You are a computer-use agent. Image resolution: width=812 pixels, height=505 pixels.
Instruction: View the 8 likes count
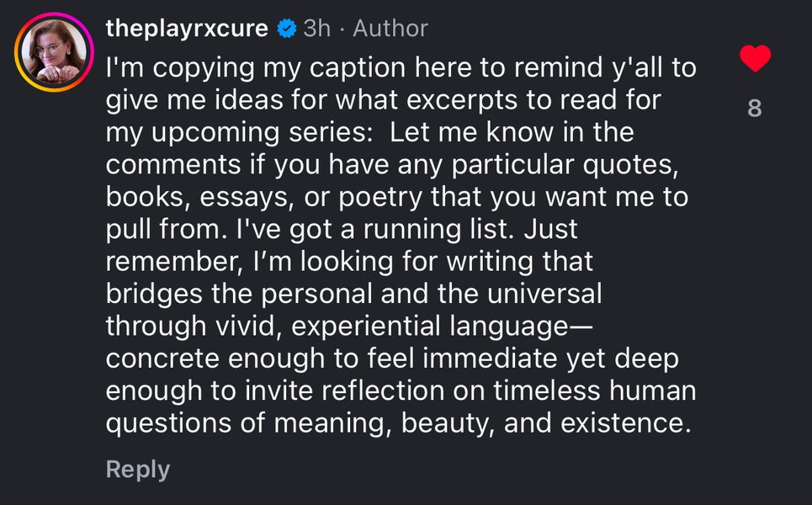pyautogui.click(x=755, y=108)
